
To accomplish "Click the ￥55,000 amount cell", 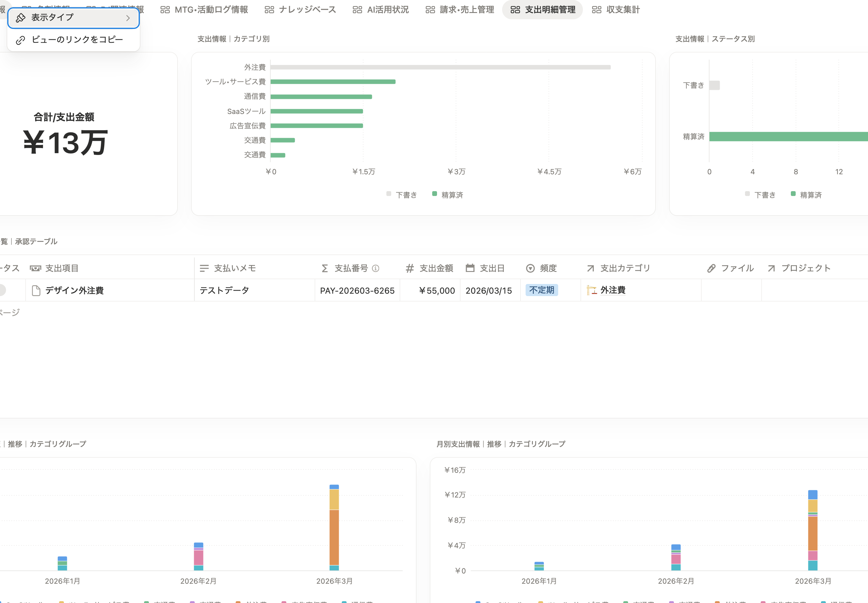I will point(430,290).
